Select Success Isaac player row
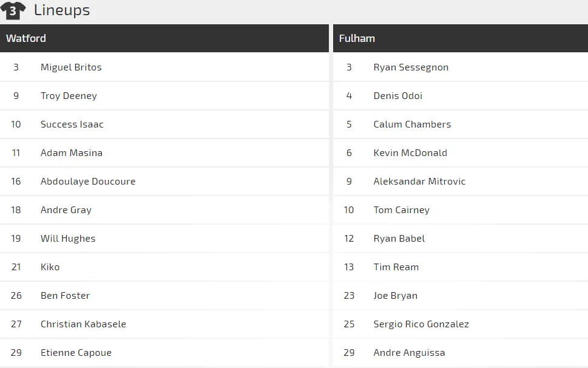This screenshot has height=368, width=588. pos(72,124)
